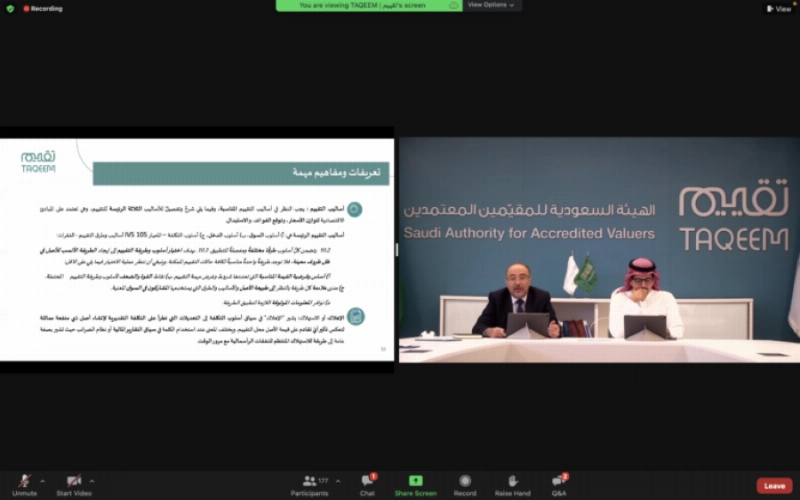The width and height of the screenshot is (800, 500).
Task: Open the Q&A window
Action: [559, 485]
